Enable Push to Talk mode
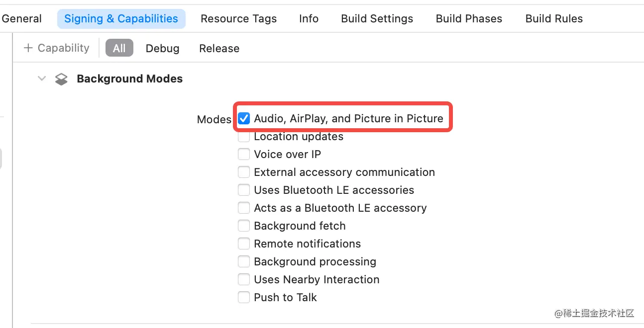Image resolution: width=644 pixels, height=328 pixels. point(244,297)
